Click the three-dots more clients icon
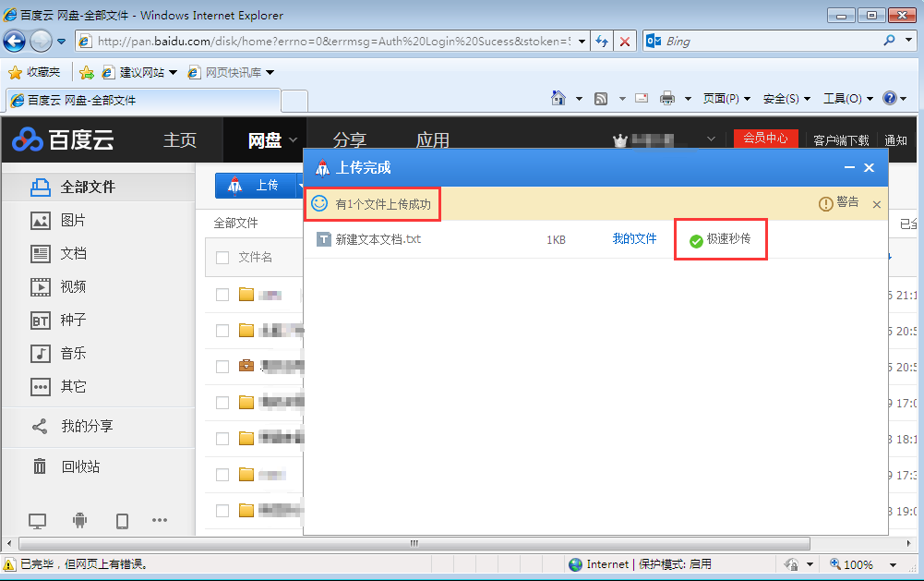The height and width of the screenshot is (581, 924). 160,520
